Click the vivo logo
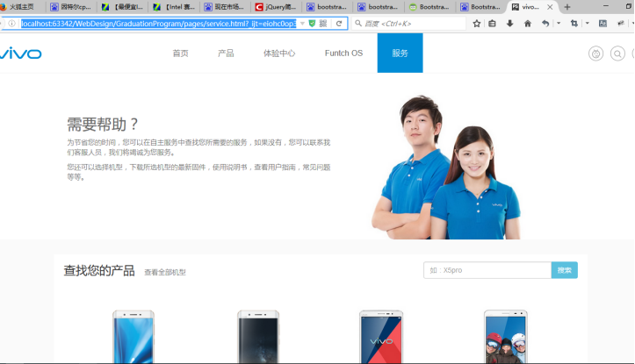Screen dimensions: 635x364 [x=20, y=53]
